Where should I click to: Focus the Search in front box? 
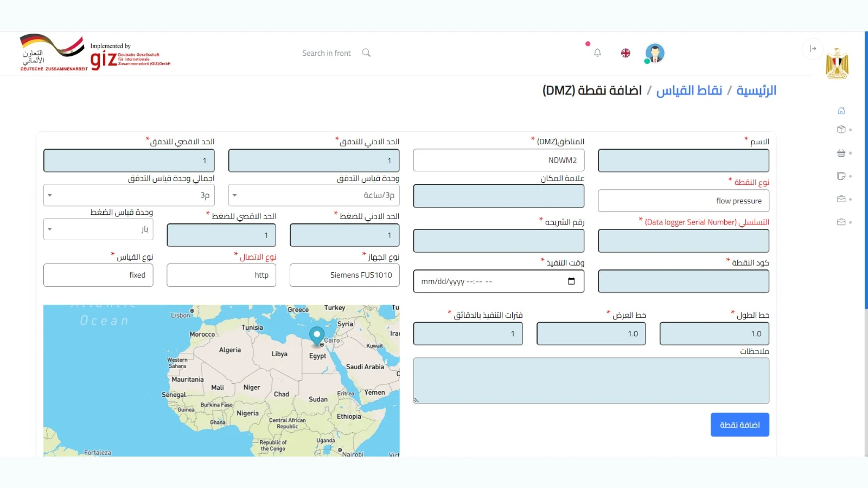[x=327, y=53]
